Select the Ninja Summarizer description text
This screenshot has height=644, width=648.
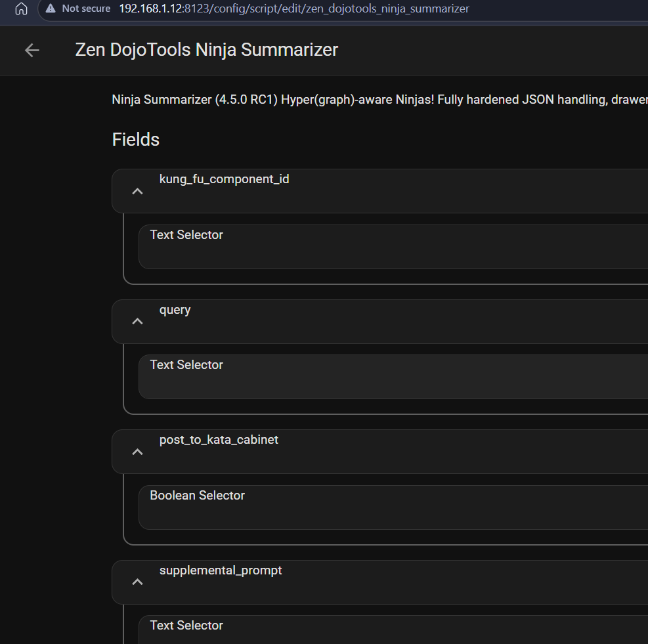[x=379, y=100]
